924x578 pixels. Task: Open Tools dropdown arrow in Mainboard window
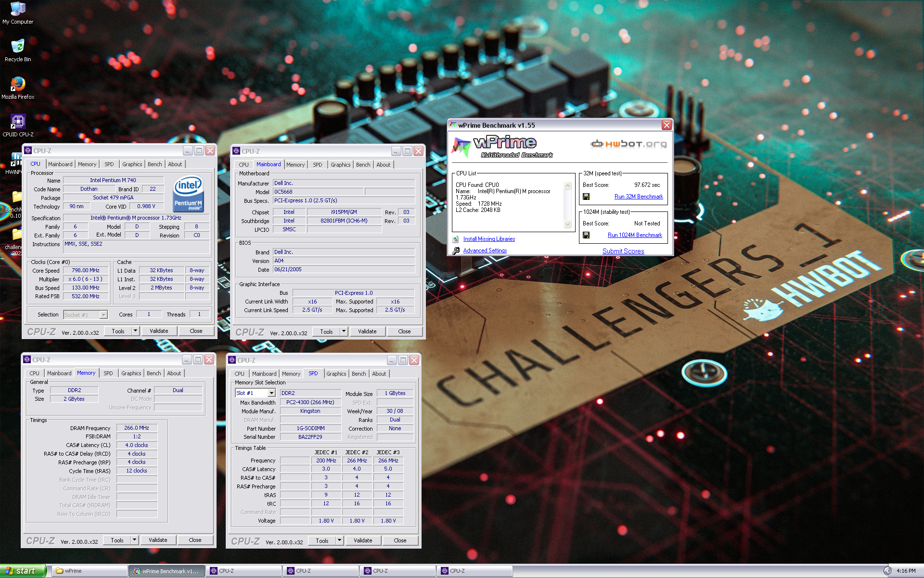click(344, 331)
